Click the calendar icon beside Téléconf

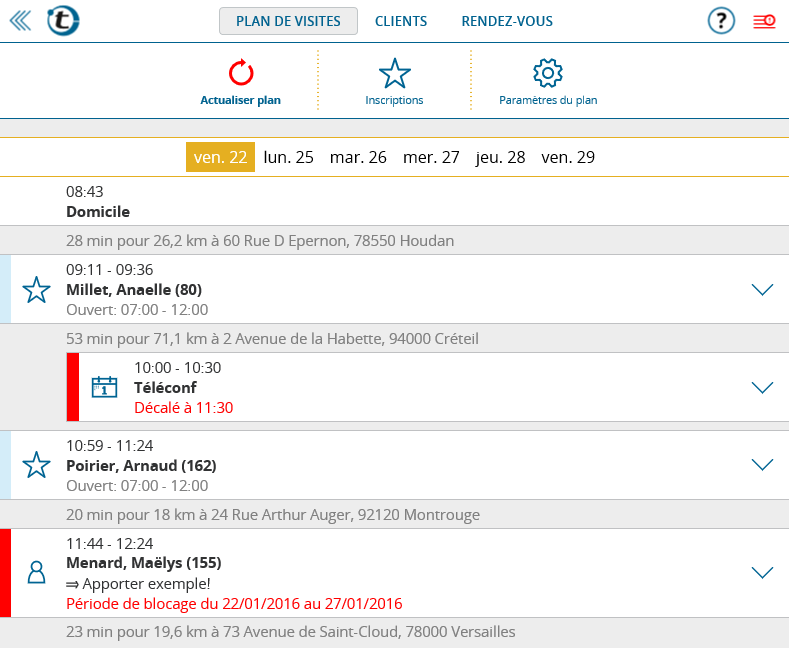click(x=105, y=387)
